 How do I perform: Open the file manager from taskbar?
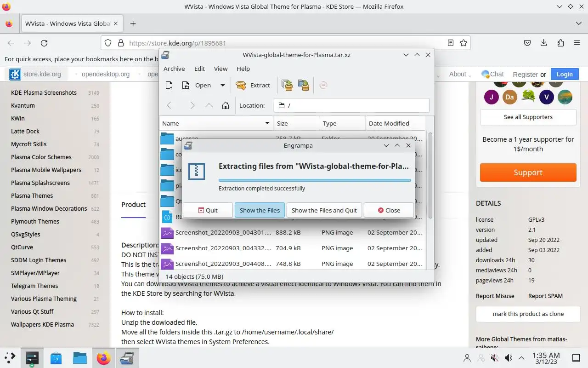tap(80, 357)
